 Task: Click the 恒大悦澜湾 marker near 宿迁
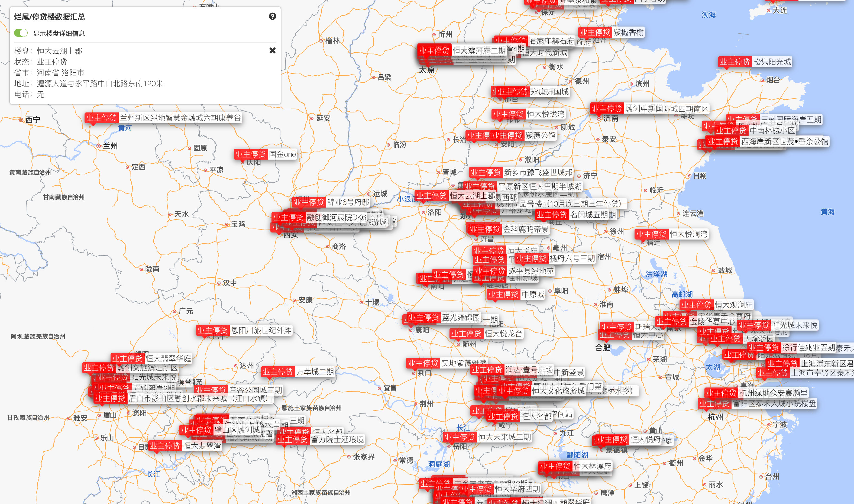672,234
